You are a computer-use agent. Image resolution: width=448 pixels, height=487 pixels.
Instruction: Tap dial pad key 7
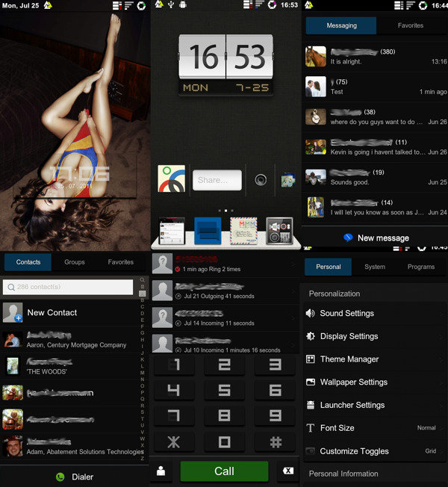pos(174,416)
